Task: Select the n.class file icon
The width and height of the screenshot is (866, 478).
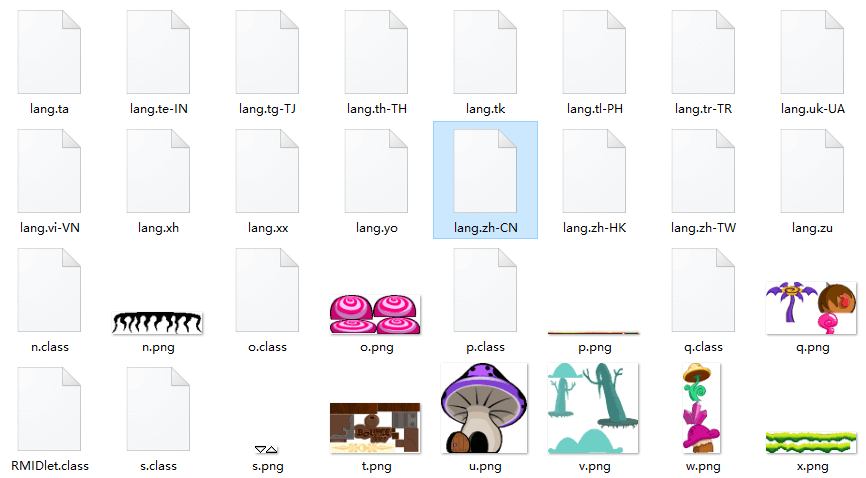Action: [49, 290]
